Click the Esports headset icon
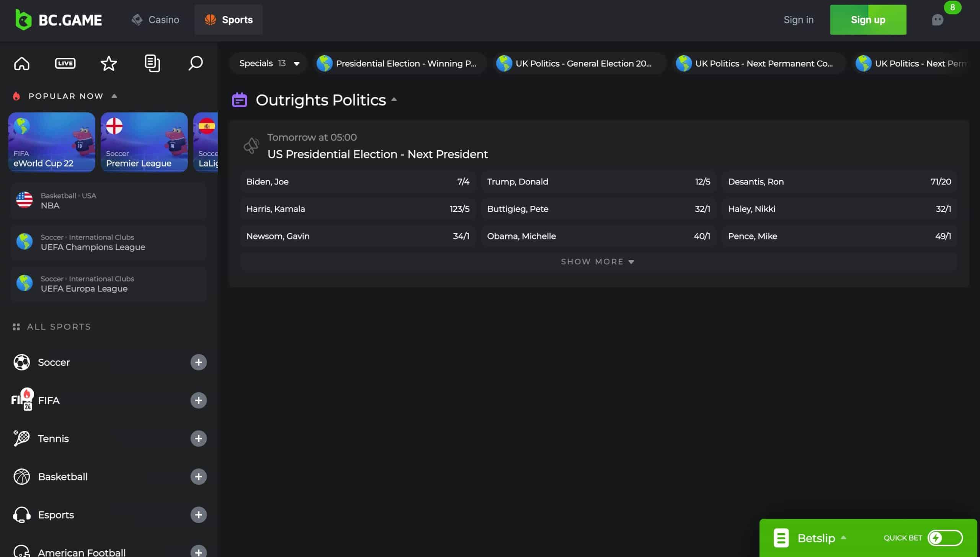Viewport: 980px width, 557px height. coord(22,515)
